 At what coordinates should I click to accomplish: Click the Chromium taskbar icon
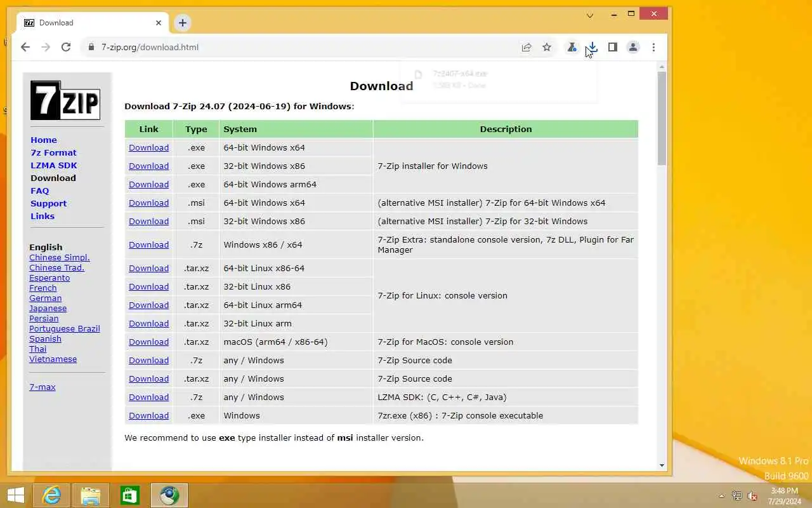click(x=169, y=495)
